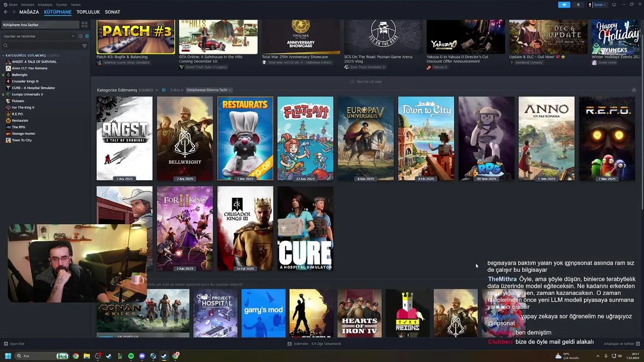This screenshot has width=644, height=362.
Task: Open the Patch #3 news thumbnail
Action: (136, 37)
